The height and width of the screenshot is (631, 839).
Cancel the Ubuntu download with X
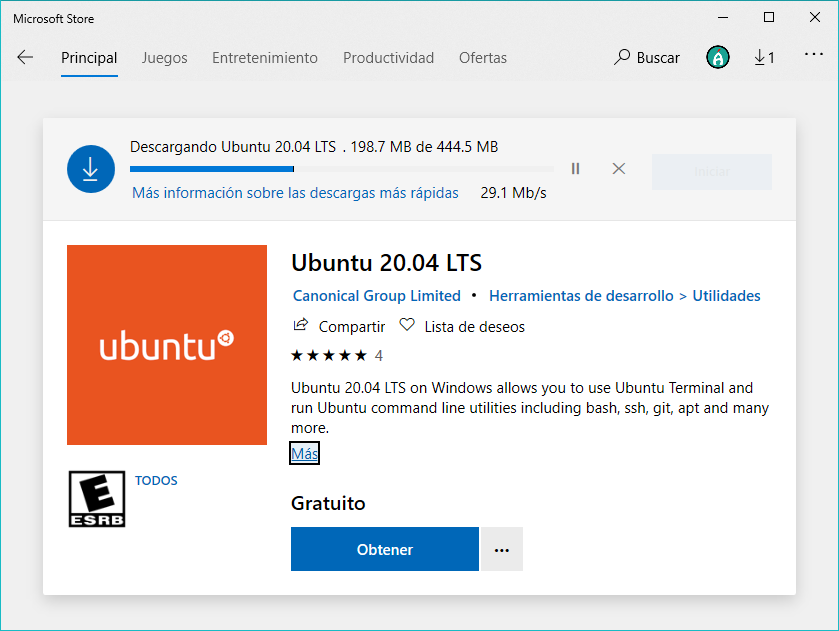tap(618, 168)
